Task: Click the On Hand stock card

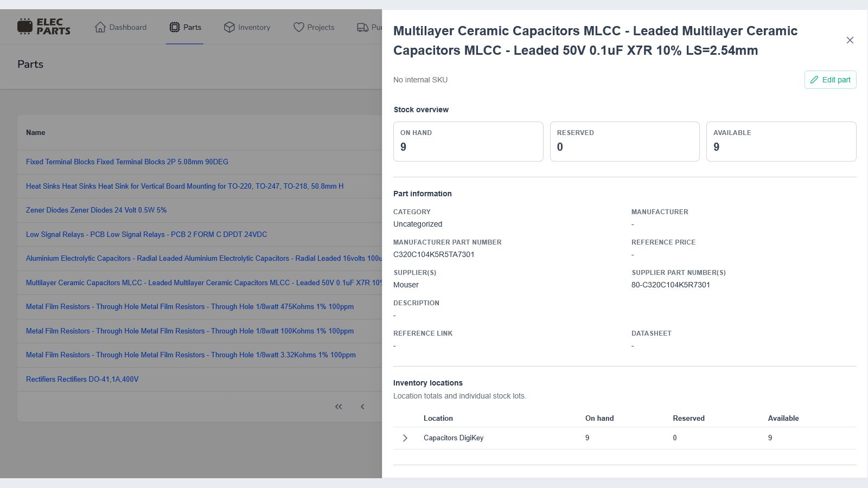Action: (x=468, y=142)
